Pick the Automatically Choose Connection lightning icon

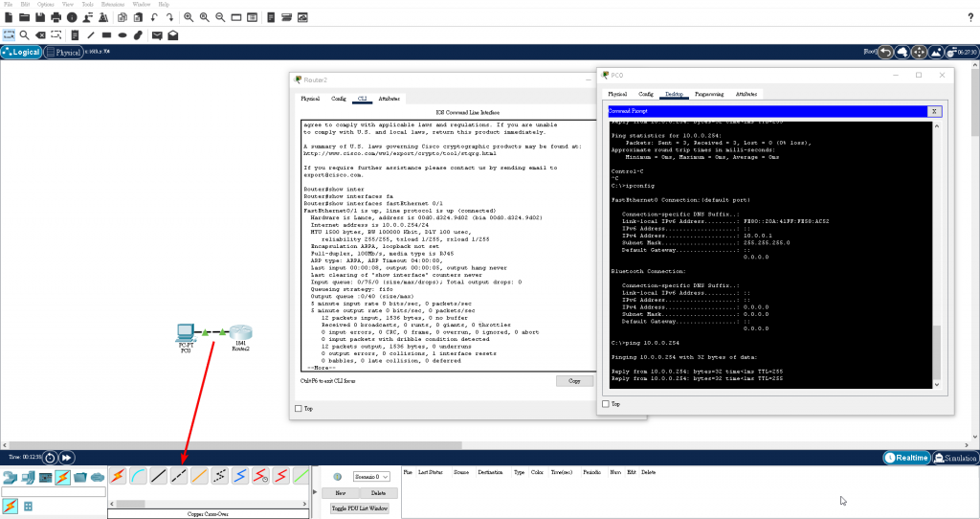[118, 477]
